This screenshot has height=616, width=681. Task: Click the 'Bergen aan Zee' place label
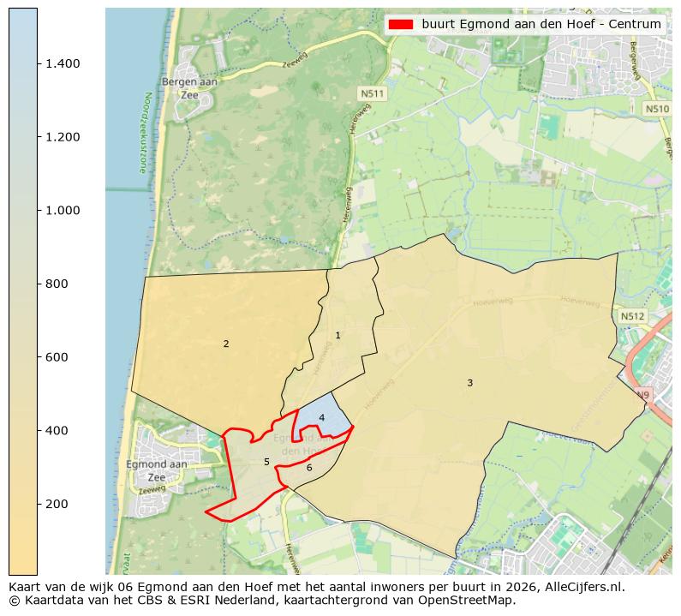point(189,88)
